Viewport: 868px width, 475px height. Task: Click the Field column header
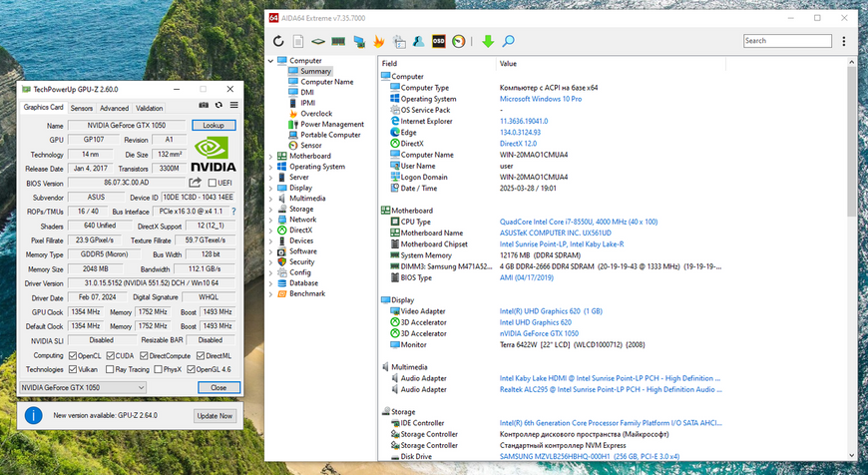pyautogui.click(x=437, y=64)
